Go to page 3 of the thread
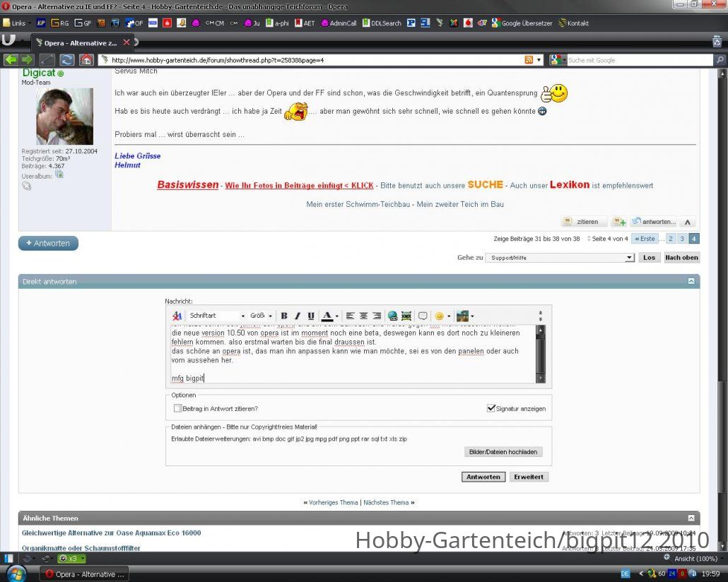This screenshot has height=582, width=728. pos(682,239)
